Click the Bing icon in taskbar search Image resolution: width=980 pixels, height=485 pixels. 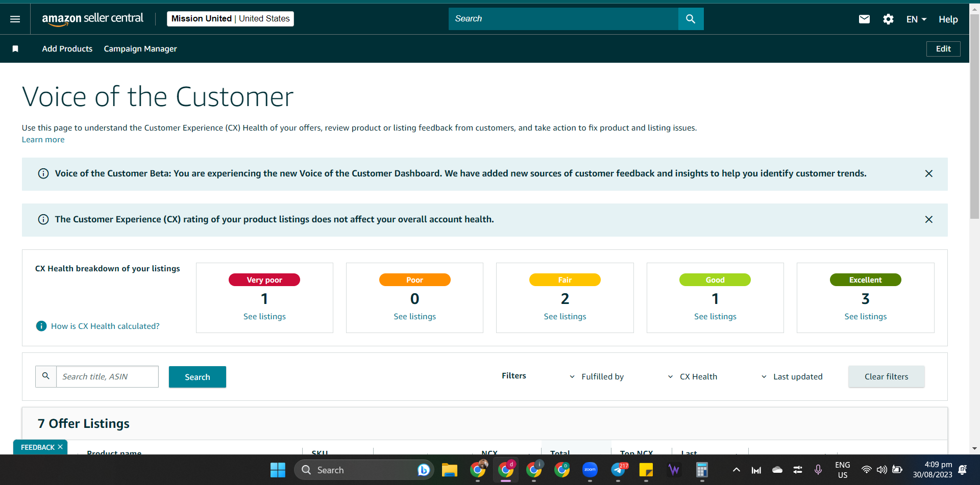[x=423, y=470]
